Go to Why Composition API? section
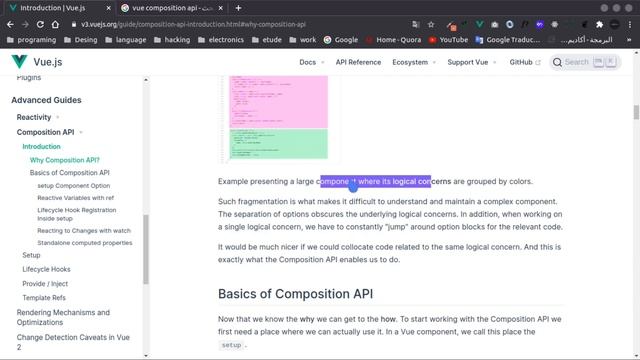This screenshot has width=640, height=360. click(x=64, y=160)
